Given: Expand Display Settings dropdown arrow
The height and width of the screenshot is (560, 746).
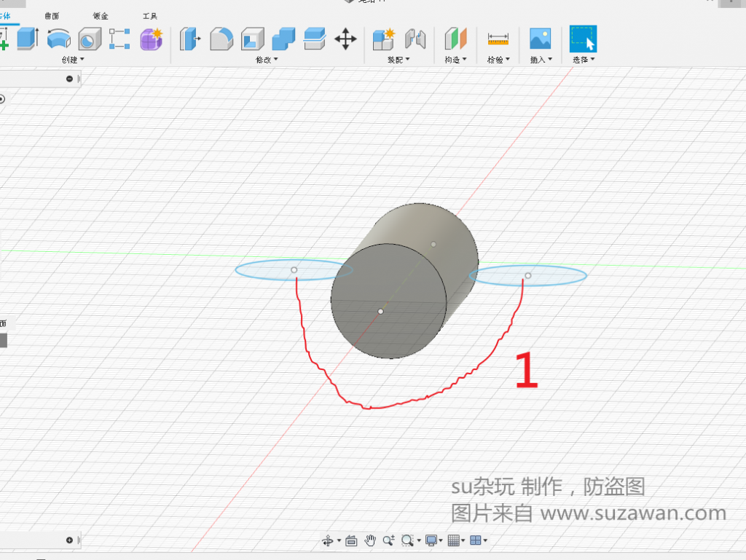Looking at the screenshot, I should [441, 540].
